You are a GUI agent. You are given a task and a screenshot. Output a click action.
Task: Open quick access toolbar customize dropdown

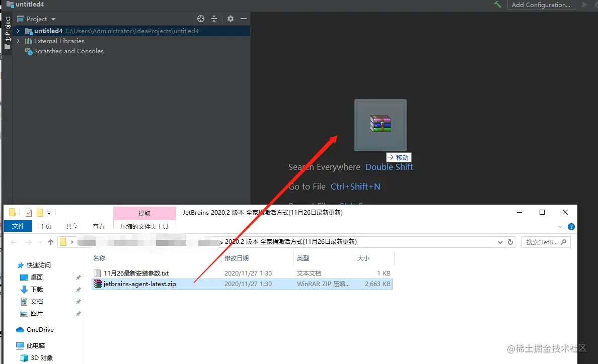click(x=49, y=213)
